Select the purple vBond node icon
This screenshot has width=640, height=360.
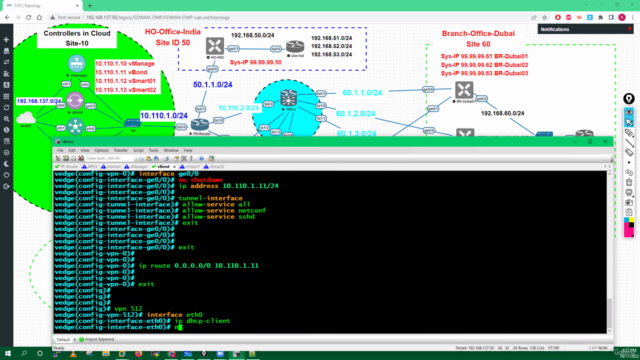(75, 100)
